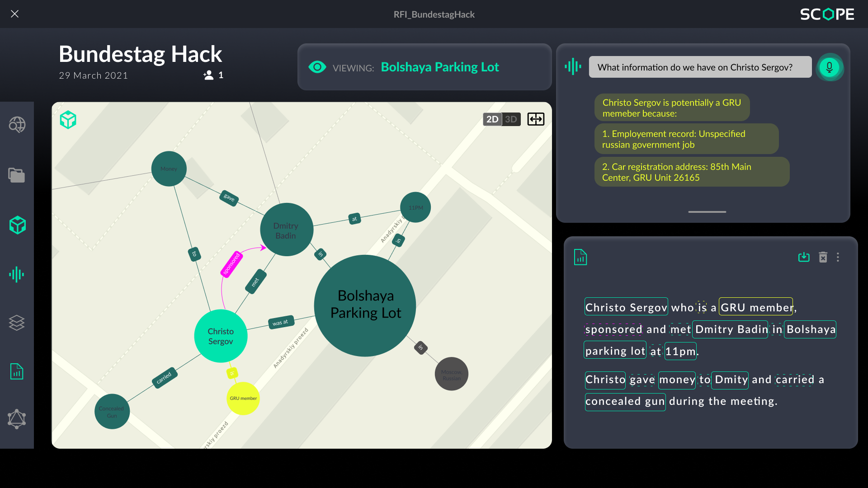Switch map to 3D mode
868x488 pixels.
(x=511, y=119)
